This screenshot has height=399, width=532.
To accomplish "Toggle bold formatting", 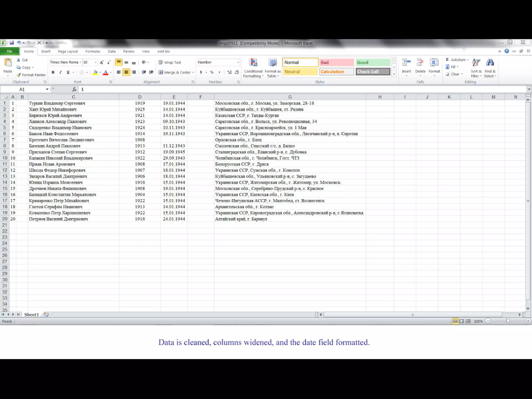I will coord(53,72).
